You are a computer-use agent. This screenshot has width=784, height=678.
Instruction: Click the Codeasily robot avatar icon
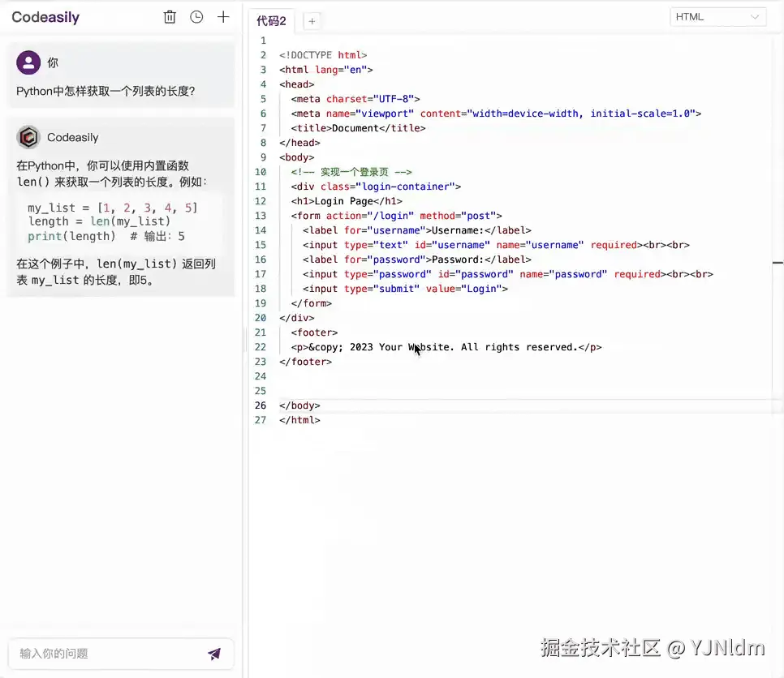(28, 137)
